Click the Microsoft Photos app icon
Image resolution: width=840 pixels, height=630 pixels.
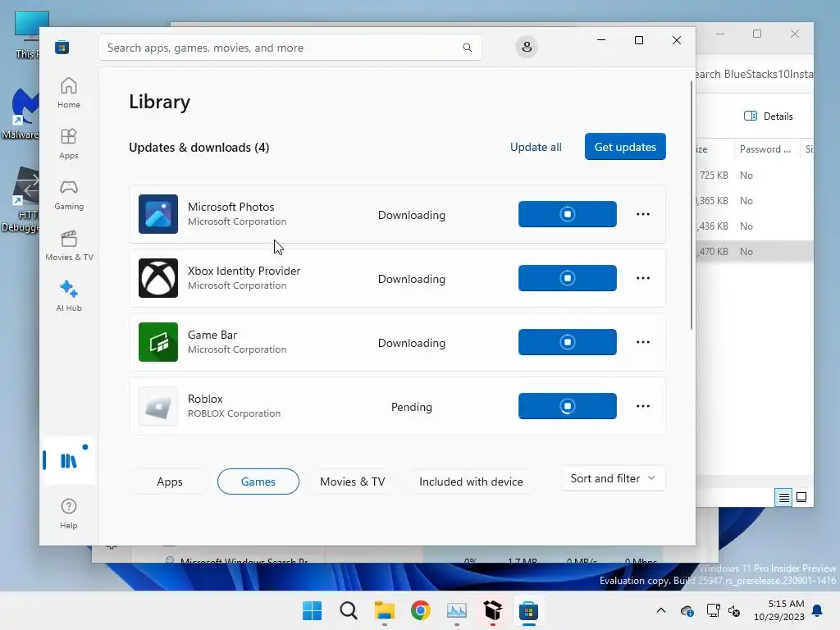[x=158, y=214]
